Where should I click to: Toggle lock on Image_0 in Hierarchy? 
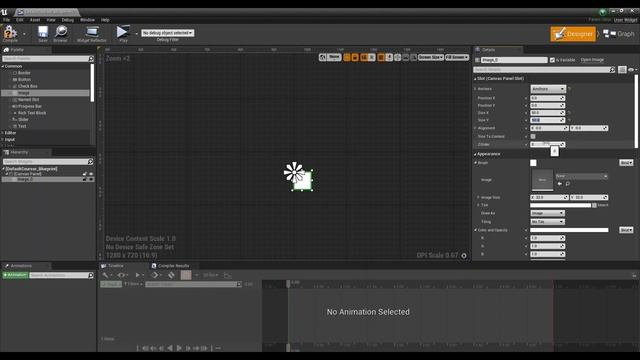[85, 179]
